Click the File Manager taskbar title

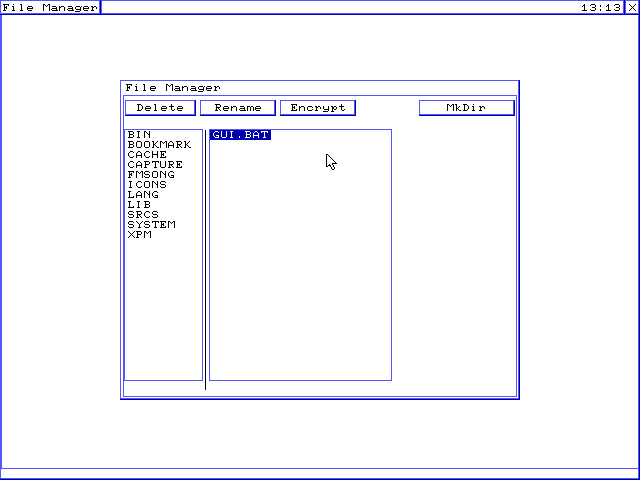50,7
